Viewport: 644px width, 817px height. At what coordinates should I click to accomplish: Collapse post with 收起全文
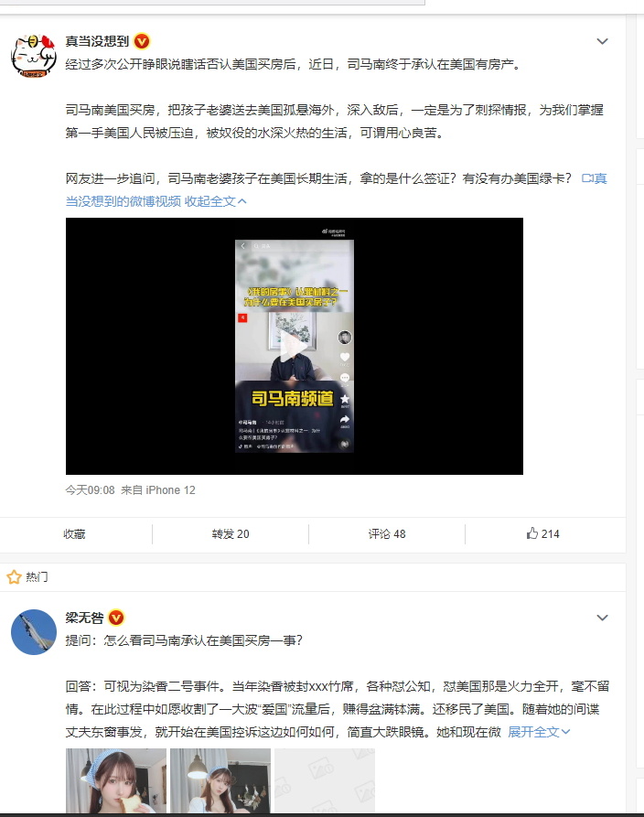tap(215, 201)
